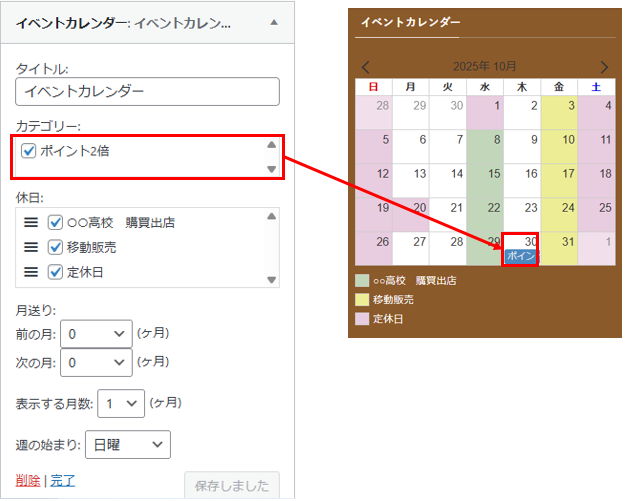This screenshot has width=625, height=501.
Task: Uncheck the ポイント2倍 category checkbox
Action: pyautogui.click(x=28, y=151)
